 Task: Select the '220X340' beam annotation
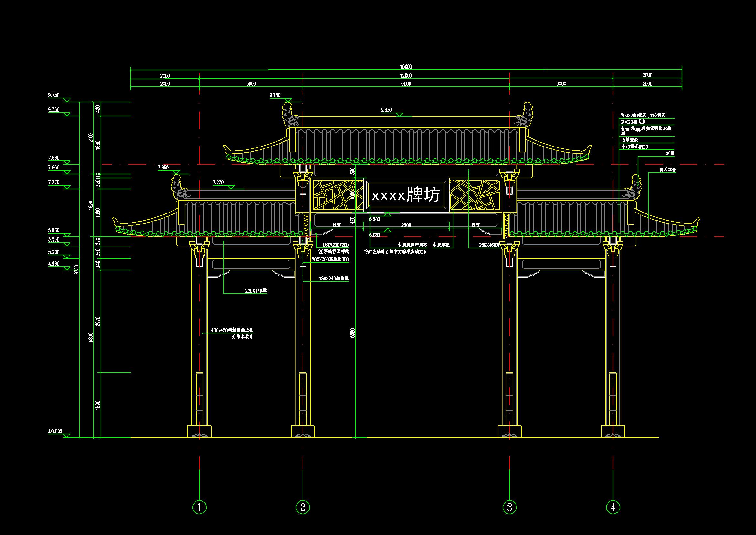point(256,290)
